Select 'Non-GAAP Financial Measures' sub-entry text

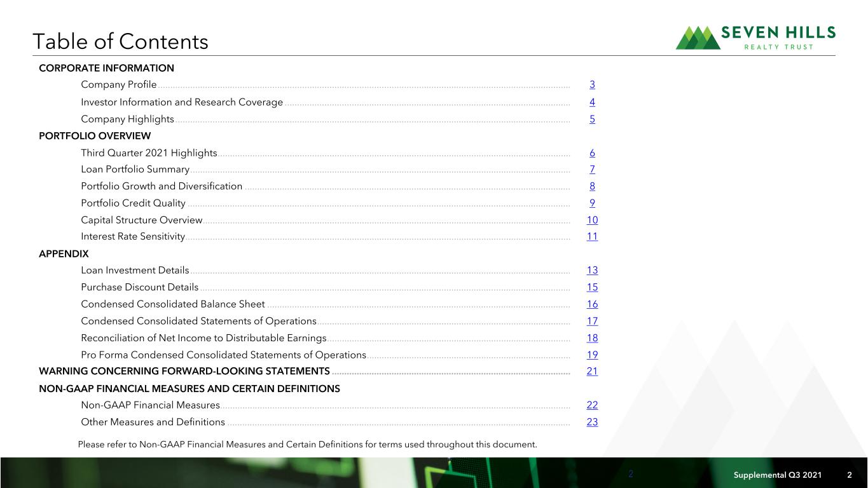(150, 405)
